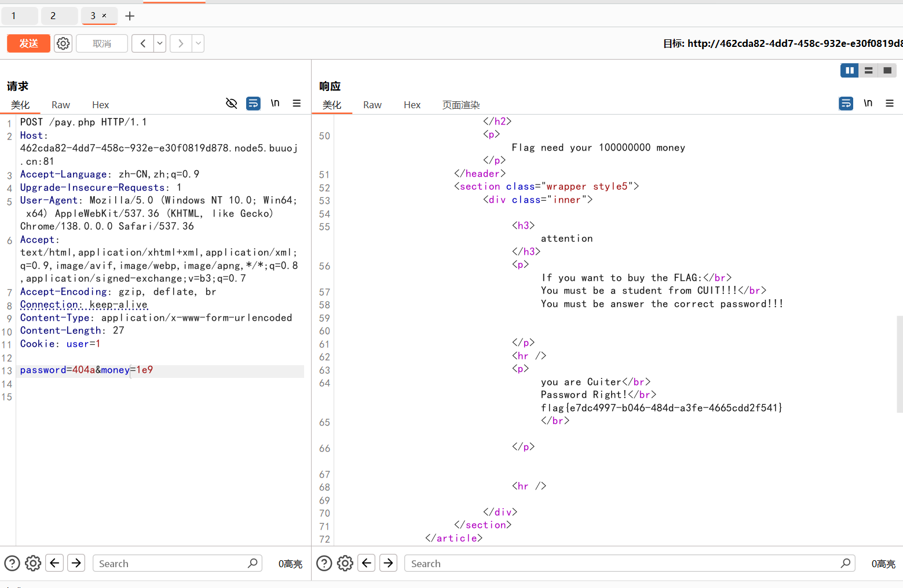903x588 pixels.
Task: Open 页面渲染 render tab in response
Action: coord(461,105)
